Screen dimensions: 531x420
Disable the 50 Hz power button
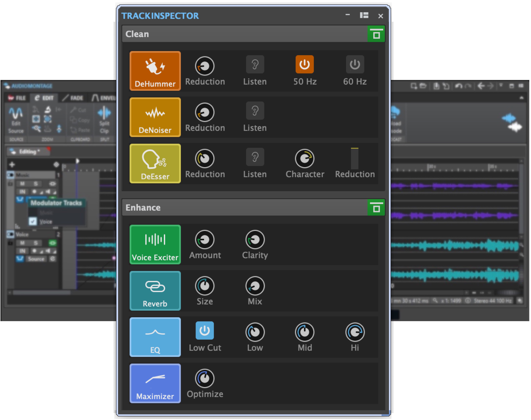pyautogui.click(x=305, y=64)
